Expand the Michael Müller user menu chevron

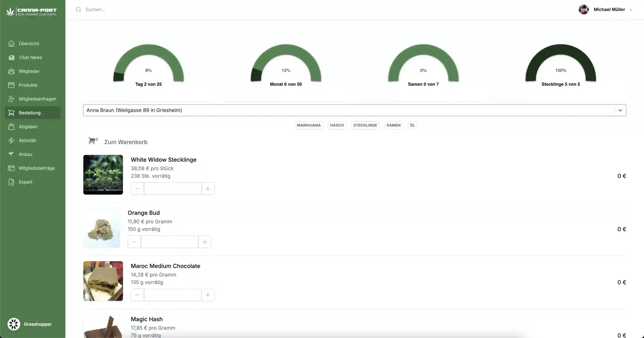coord(631,10)
